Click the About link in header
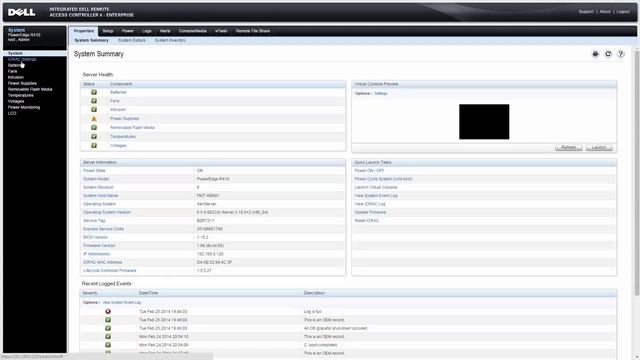The image size is (640, 360). (605, 12)
